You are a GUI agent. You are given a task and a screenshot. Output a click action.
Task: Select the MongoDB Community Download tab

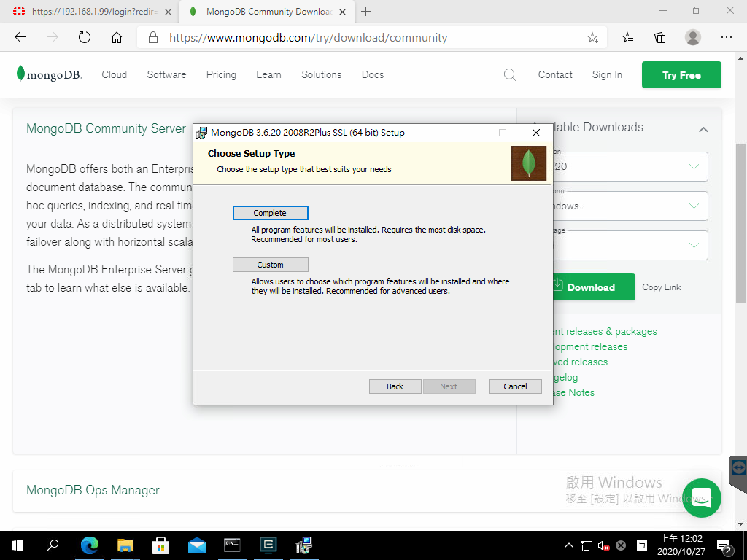267,12
